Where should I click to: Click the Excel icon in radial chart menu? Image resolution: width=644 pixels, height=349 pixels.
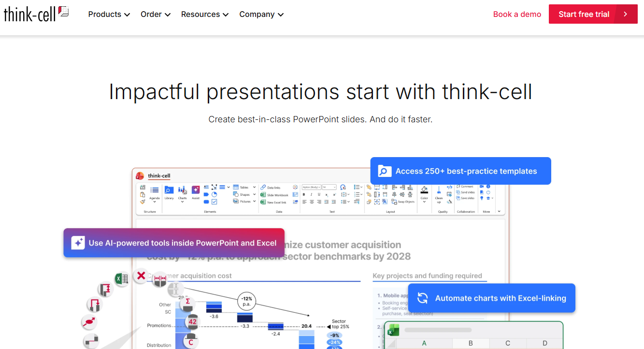(122, 278)
